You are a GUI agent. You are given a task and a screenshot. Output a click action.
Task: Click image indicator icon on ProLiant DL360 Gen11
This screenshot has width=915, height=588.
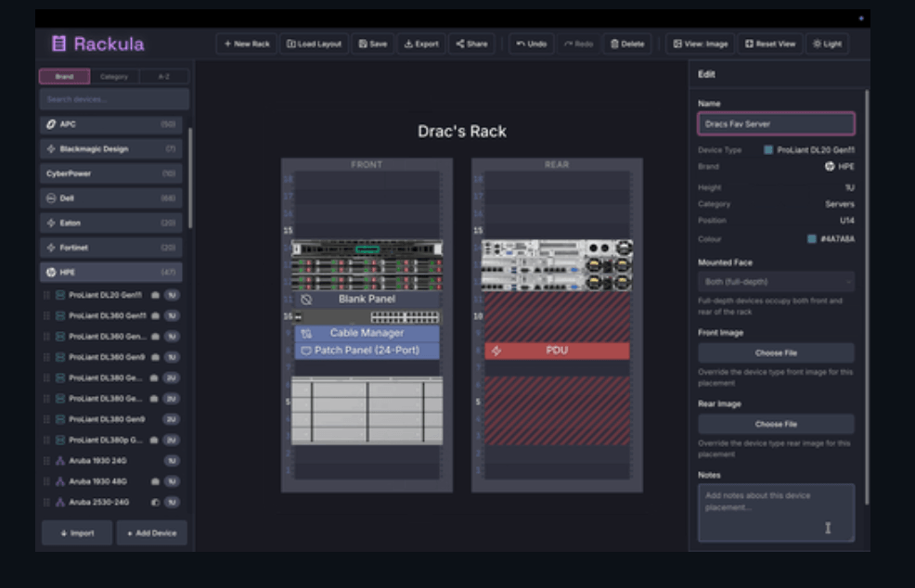pos(155,315)
